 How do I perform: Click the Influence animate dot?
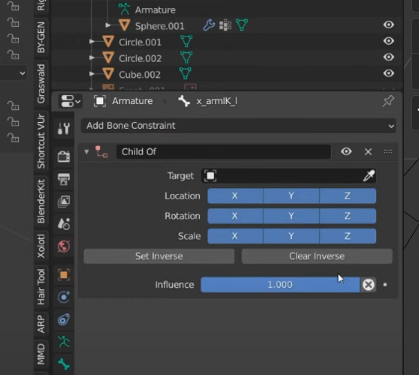[385, 285]
